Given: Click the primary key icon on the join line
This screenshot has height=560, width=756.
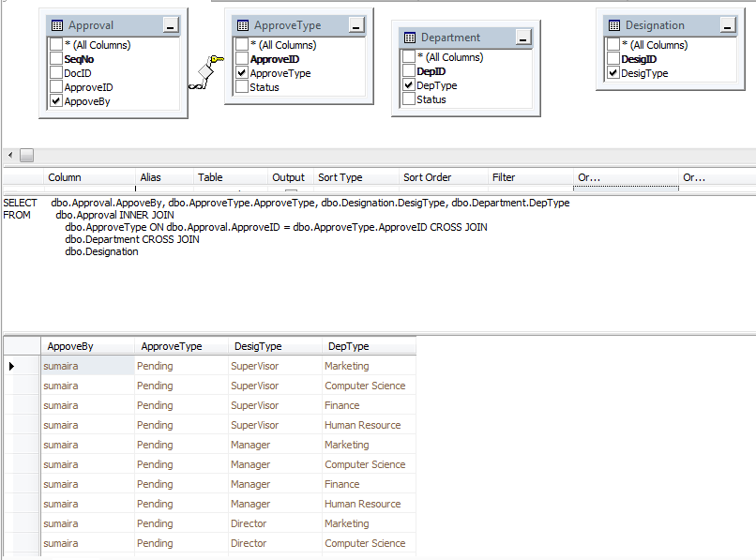Looking at the screenshot, I should coord(218,59).
